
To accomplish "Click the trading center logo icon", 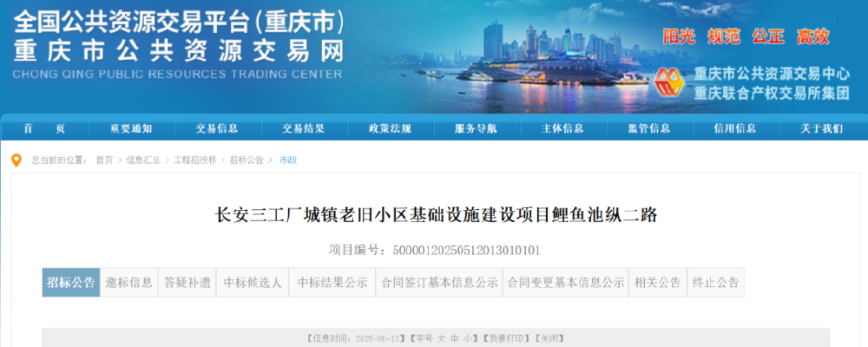I will 668,83.
